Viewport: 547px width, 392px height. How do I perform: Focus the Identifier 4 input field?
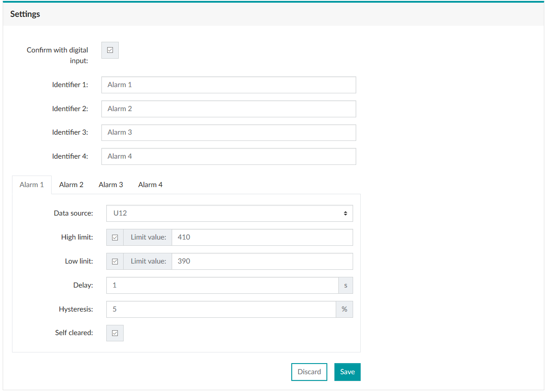[229, 156]
